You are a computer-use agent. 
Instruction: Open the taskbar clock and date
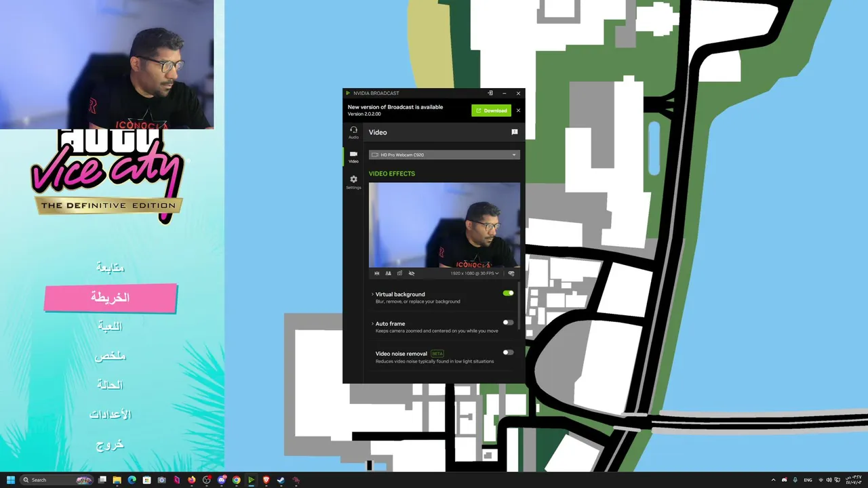pos(853,480)
